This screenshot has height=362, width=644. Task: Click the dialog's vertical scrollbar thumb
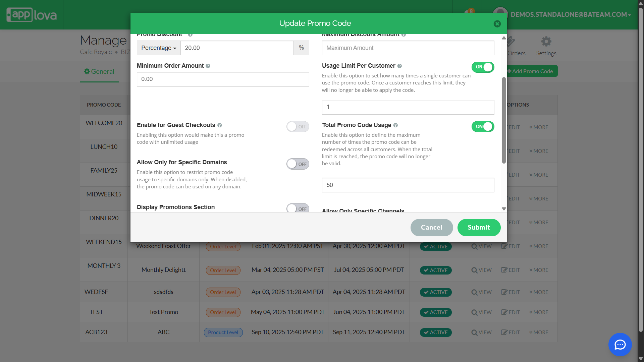[504, 121]
